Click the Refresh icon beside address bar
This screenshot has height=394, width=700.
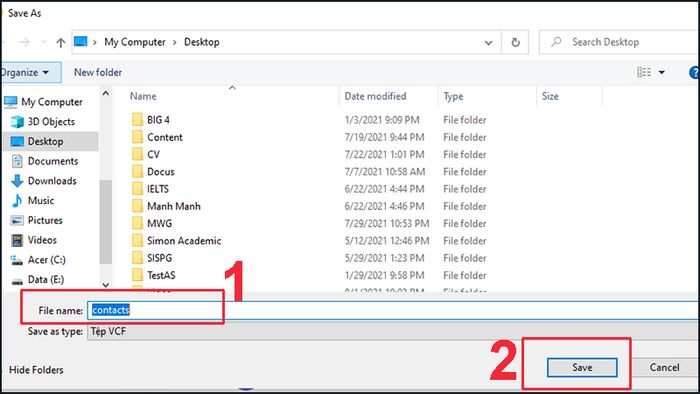515,42
